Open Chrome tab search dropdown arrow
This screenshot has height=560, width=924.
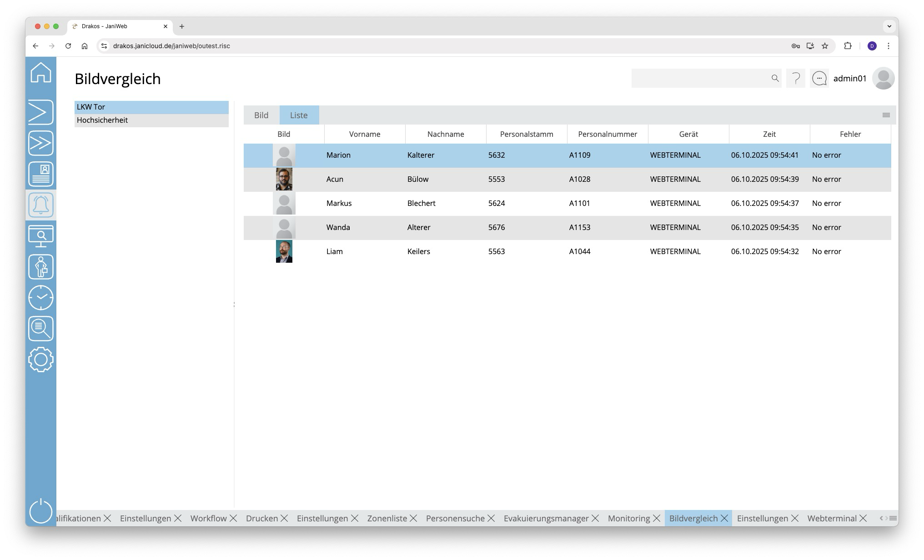click(x=889, y=26)
